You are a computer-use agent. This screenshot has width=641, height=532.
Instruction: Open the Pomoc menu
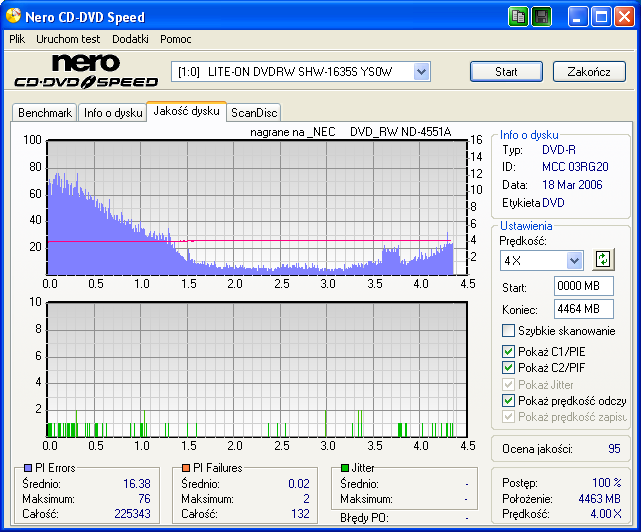[175, 39]
